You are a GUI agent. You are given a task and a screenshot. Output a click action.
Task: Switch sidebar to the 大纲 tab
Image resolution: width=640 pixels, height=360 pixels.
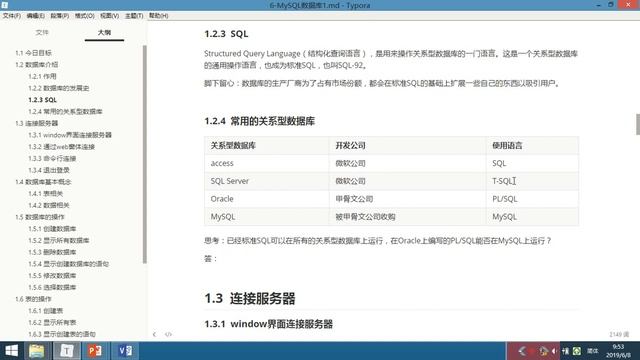tap(104, 32)
